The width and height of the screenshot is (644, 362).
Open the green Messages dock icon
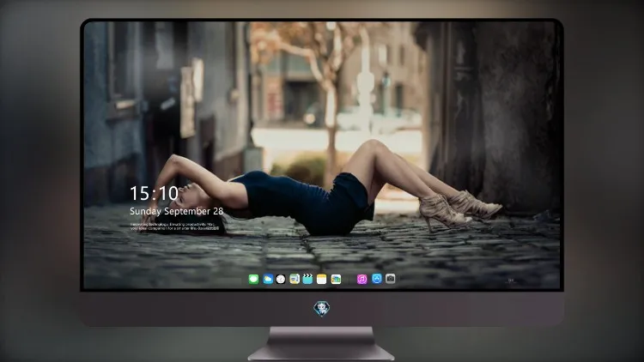pyautogui.click(x=253, y=279)
